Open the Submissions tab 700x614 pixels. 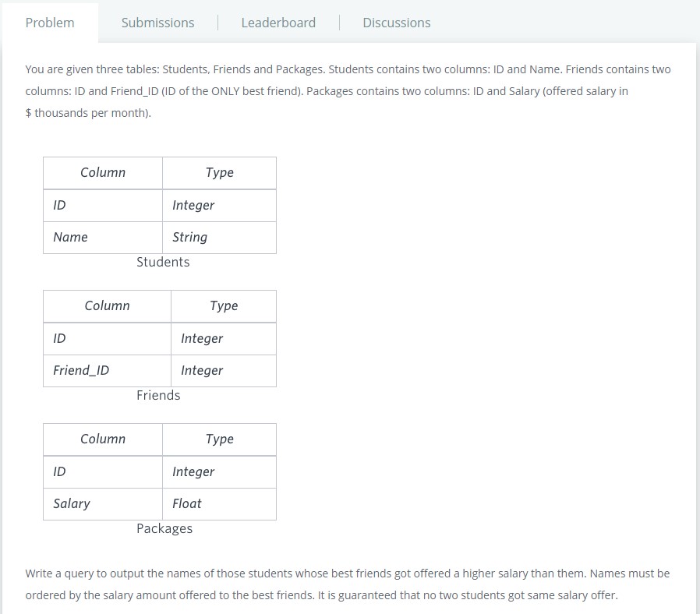[x=157, y=23]
